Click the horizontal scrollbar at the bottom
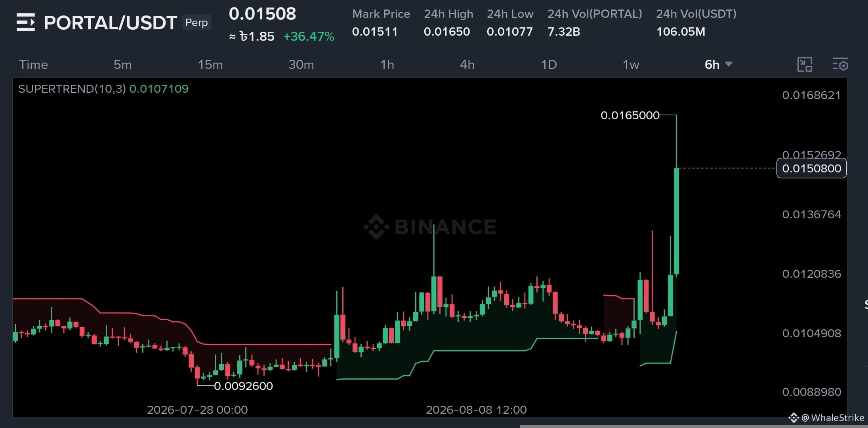This screenshot has height=428, width=868. click(694, 426)
